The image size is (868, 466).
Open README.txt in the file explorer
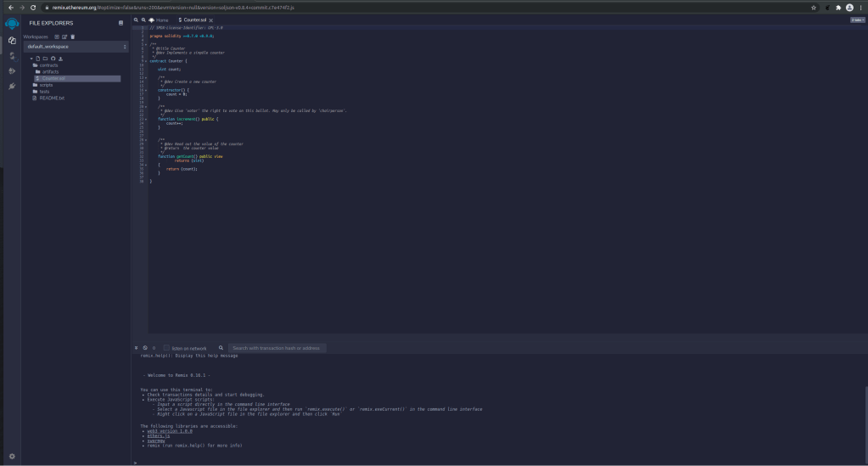52,98
